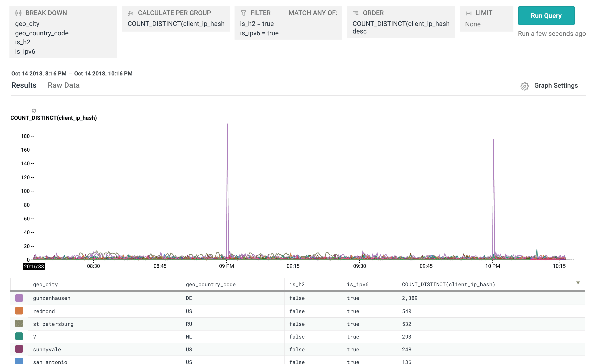Click the teal NL row color swatch

coord(19,336)
